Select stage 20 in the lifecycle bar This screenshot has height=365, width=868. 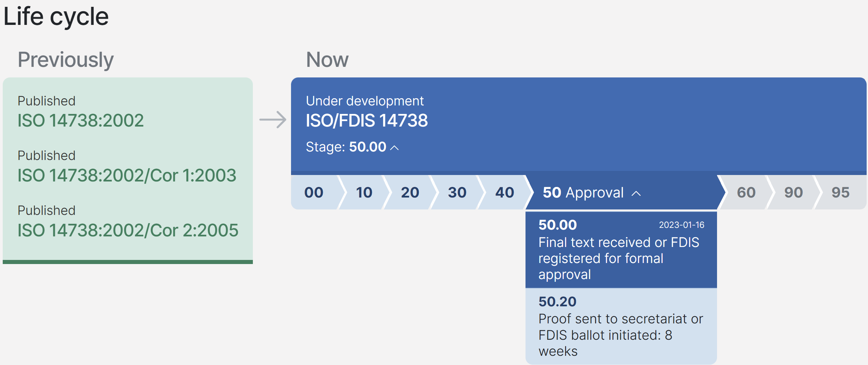pos(409,192)
